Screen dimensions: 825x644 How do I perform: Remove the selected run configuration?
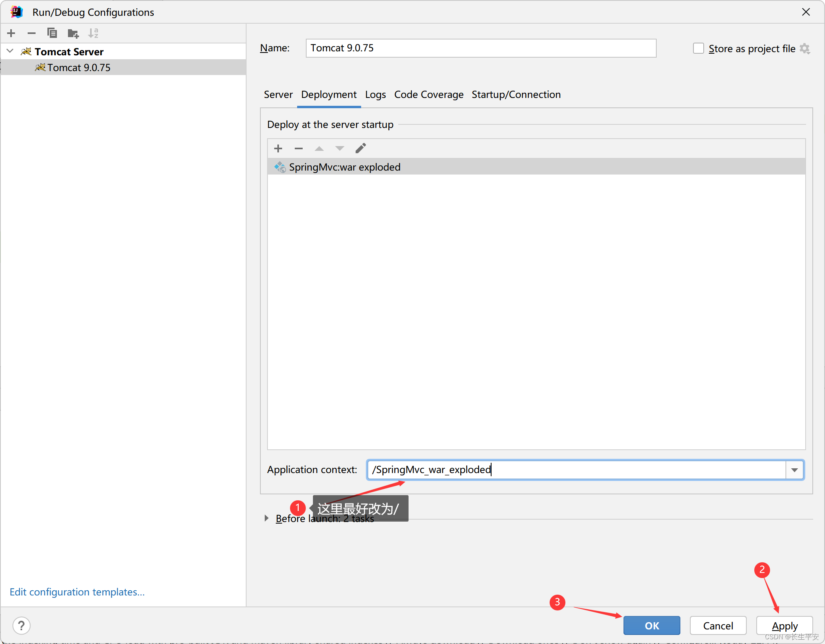pyautogui.click(x=32, y=33)
